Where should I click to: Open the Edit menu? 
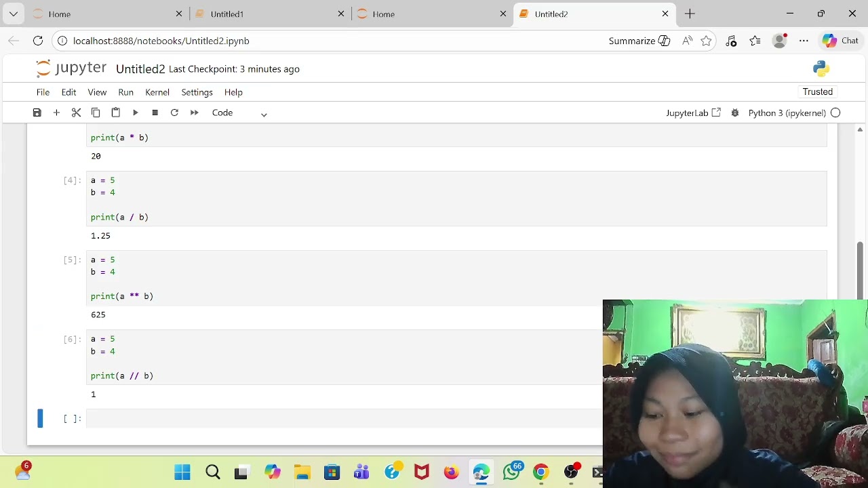click(x=68, y=92)
